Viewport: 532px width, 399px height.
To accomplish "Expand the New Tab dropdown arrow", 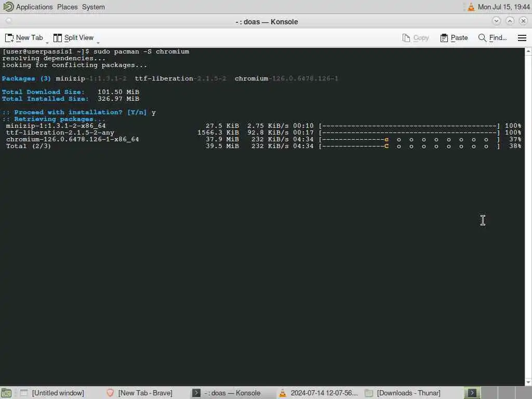I will tap(47, 43).
